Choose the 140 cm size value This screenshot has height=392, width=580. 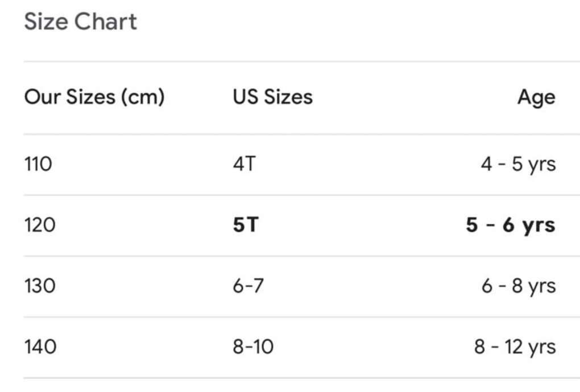pos(40,347)
